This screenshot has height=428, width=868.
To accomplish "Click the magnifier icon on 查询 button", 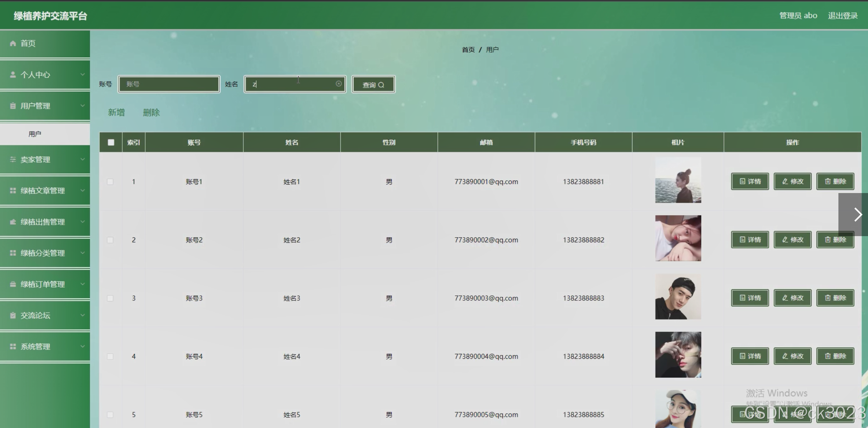I will point(381,85).
